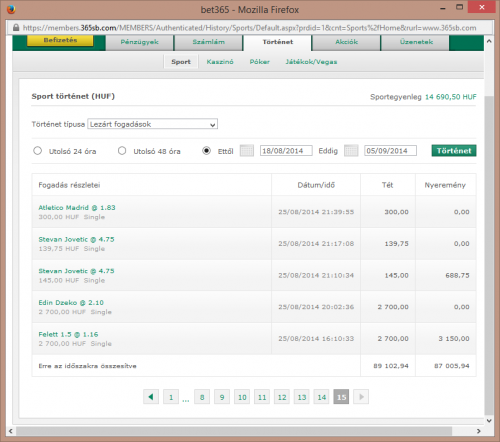This screenshot has height=442, width=500.
Task: Click the yellow Befizetés button
Action: click(60, 40)
